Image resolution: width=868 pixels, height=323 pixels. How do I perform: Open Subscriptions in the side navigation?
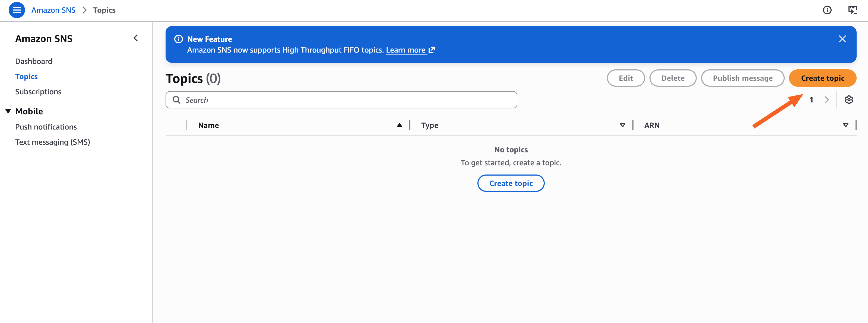(x=38, y=92)
